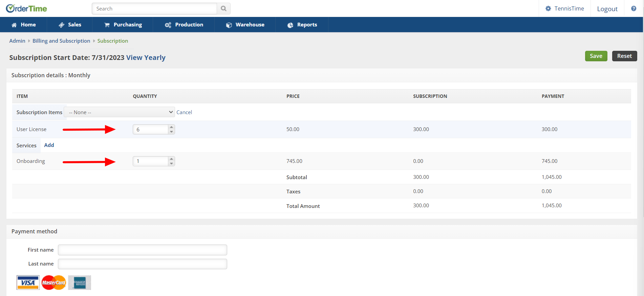Open the help question mark icon

click(634, 8)
